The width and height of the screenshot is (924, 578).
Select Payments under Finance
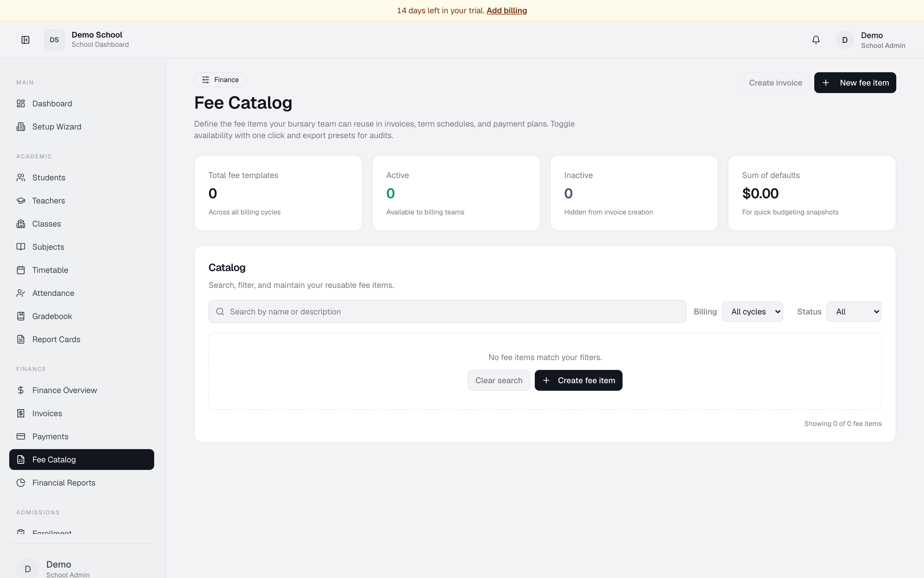pyautogui.click(x=82, y=437)
